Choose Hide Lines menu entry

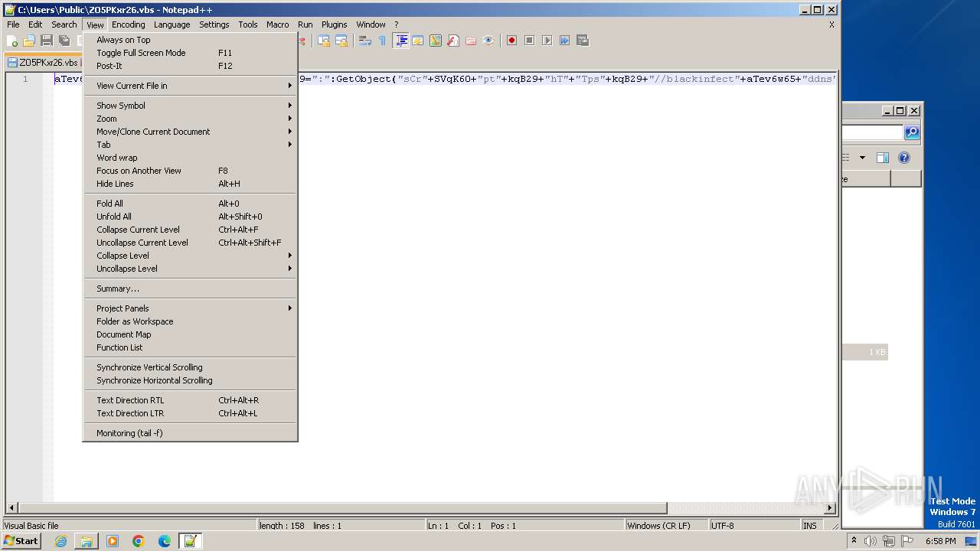point(190,184)
